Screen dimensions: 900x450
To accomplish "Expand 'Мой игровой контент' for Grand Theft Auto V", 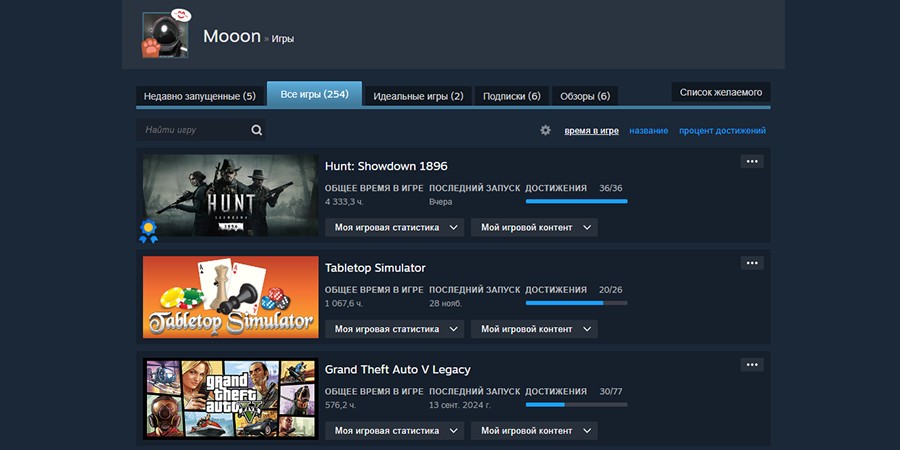I will point(534,430).
